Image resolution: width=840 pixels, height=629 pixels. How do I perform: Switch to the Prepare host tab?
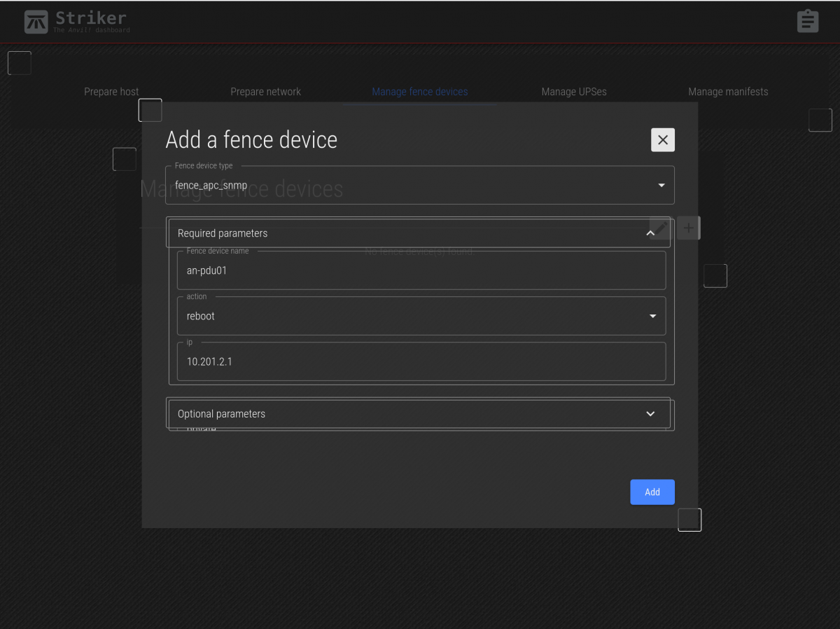(111, 92)
